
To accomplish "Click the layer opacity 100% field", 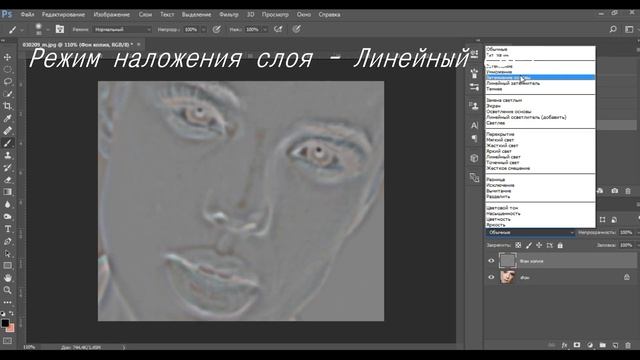I will pos(626,232).
